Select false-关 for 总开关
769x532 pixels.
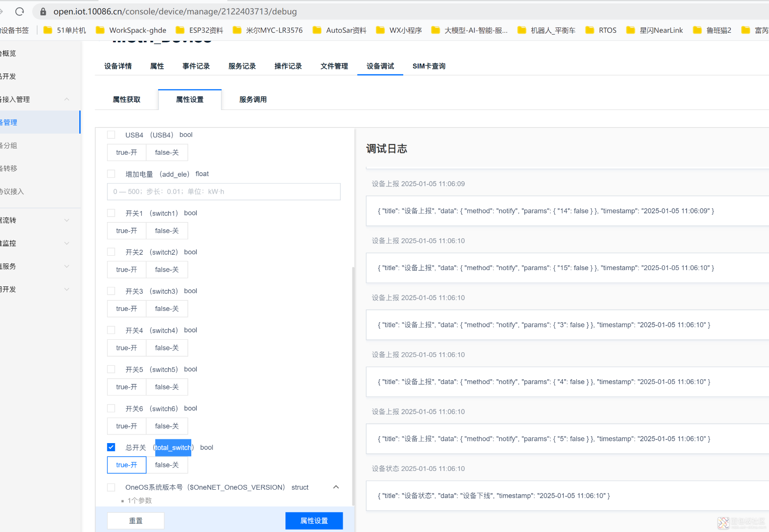pyautogui.click(x=167, y=465)
